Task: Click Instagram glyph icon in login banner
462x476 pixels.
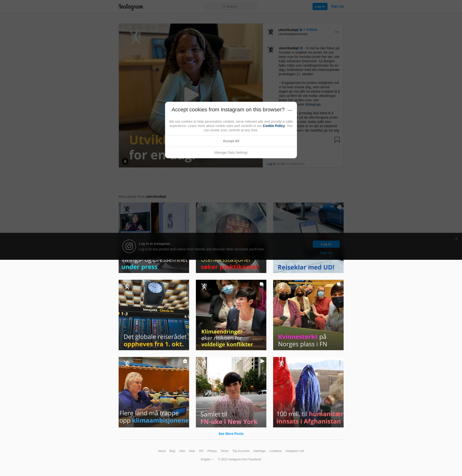Action: point(129,246)
